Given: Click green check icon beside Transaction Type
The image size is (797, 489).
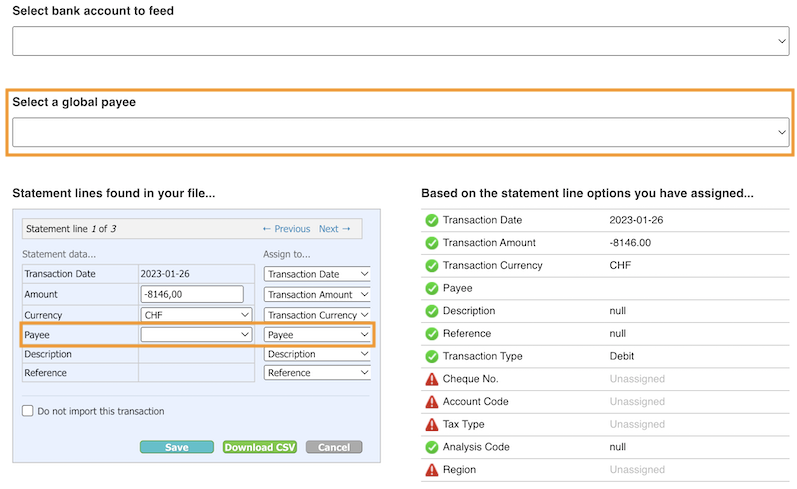Looking at the screenshot, I should (432, 356).
